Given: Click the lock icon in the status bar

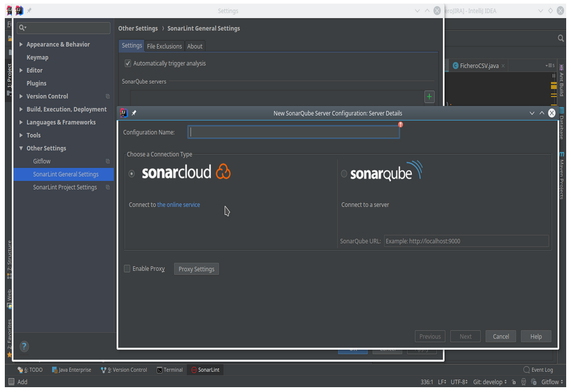Looking at the screenshot, I should (x=514, y=382).
